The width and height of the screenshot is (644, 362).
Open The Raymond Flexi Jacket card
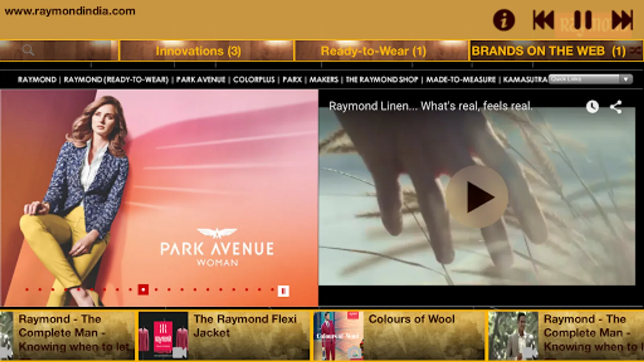pyautogui.click(x=224, y=335)
